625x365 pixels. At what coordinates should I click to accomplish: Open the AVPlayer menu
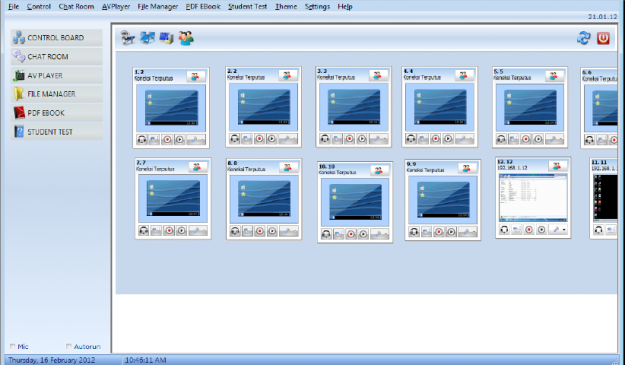[x=116, y=7]
